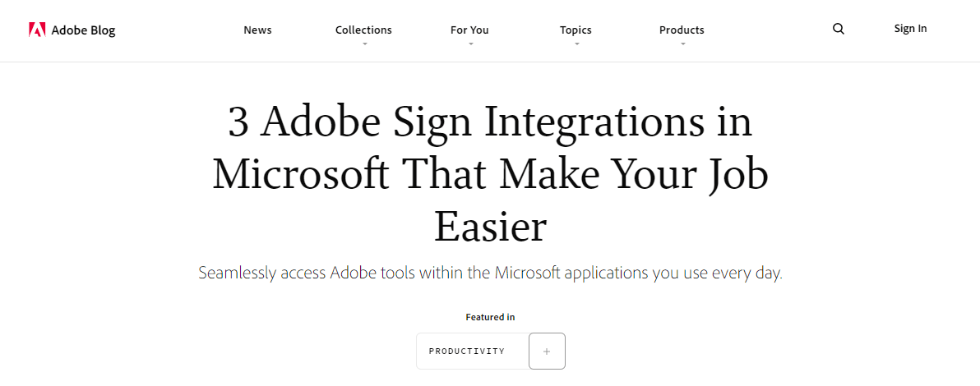Image resolution: width=980 pixels, height=386 pixels.
Task: Expand the Collections dropdown arrow
Action: 364,44
